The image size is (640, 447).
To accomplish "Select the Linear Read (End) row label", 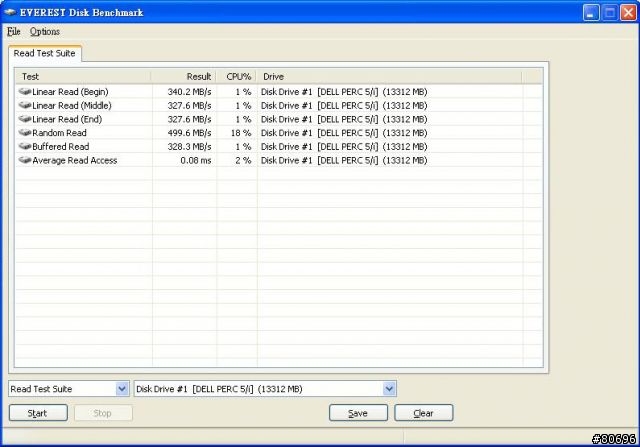I will pyautogui.click(x=67, y=119).
